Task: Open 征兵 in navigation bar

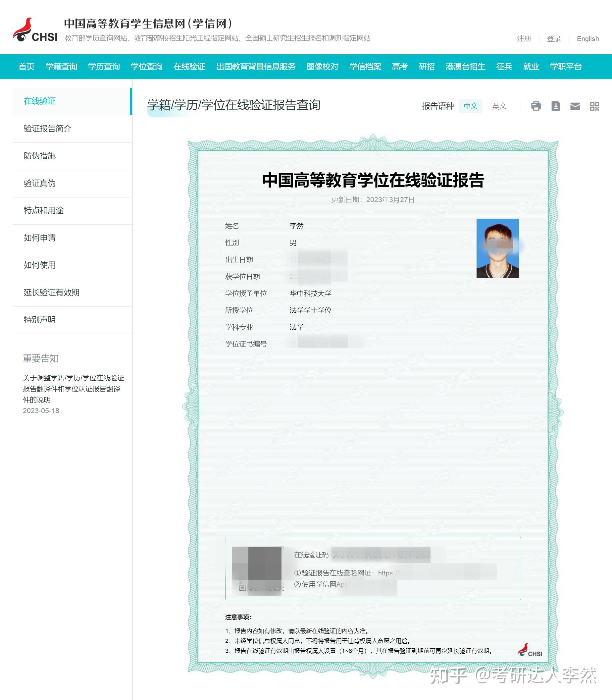Action: tap(504, 67)
